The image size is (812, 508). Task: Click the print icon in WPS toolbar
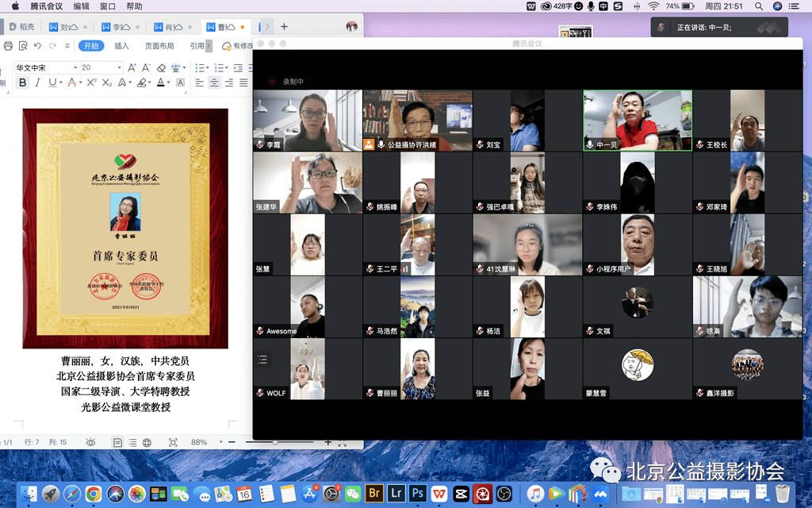pyautogui.click(x=9, y=46)
